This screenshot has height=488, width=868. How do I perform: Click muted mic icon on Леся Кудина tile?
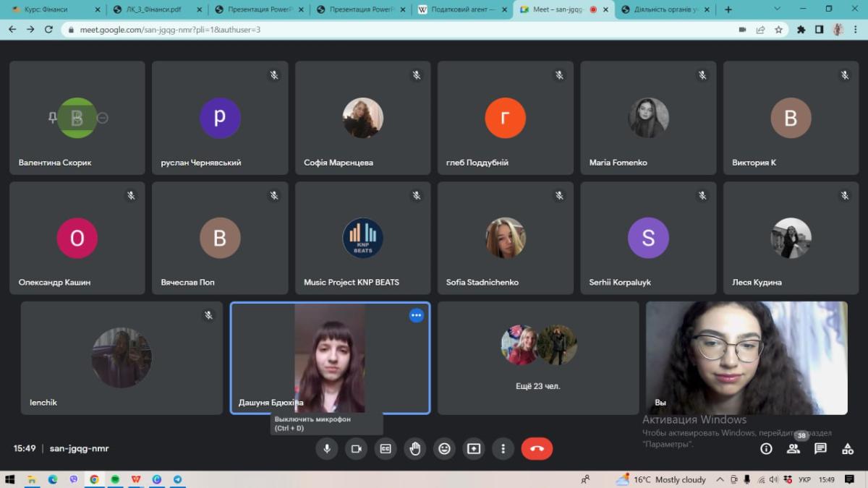pos(845,195)
